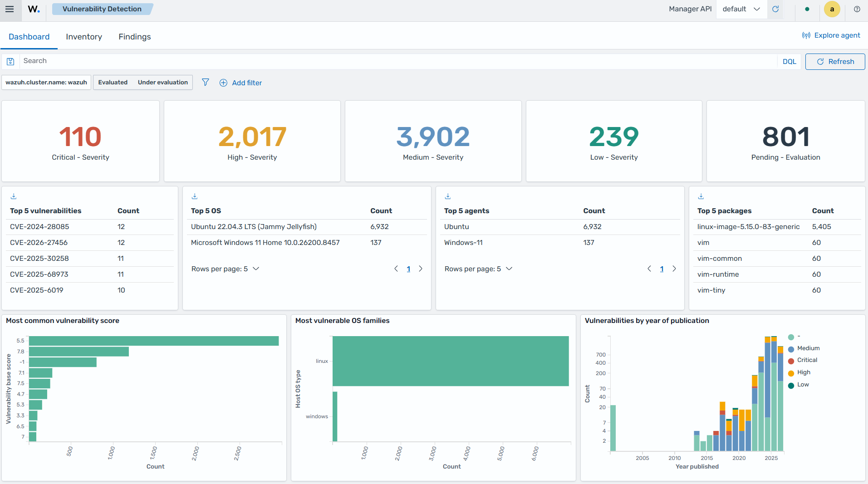Toggle Low series in year chart legend

799,385
